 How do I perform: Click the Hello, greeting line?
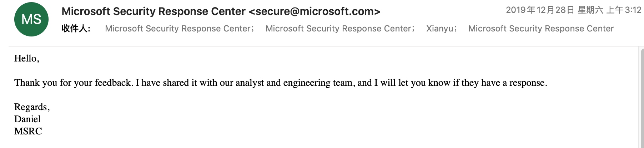click(27, 59)
